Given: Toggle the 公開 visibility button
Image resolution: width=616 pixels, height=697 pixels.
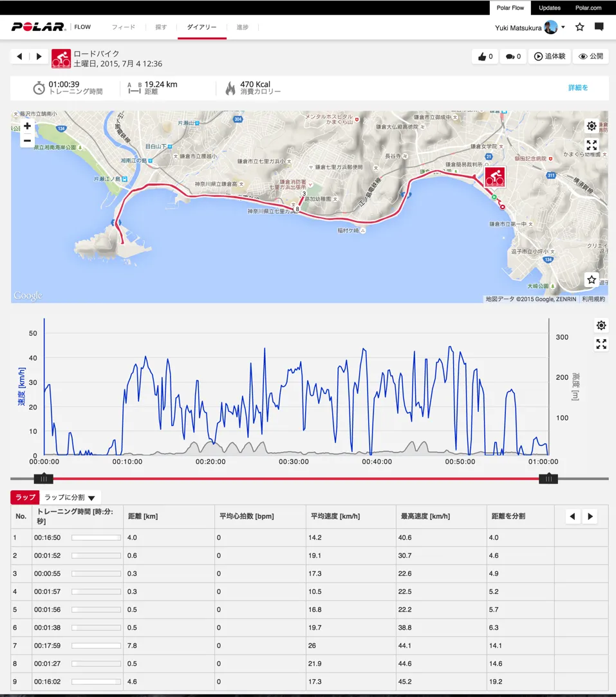Looking at the screenshot, I should pos(590,57).
